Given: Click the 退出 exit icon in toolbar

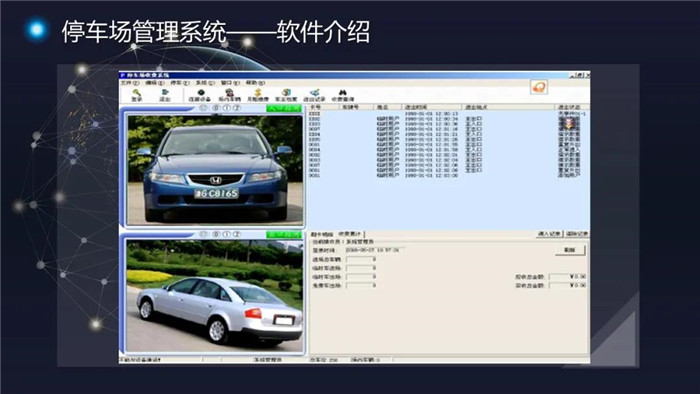Looking at the screenshot, I should point(165,95).
